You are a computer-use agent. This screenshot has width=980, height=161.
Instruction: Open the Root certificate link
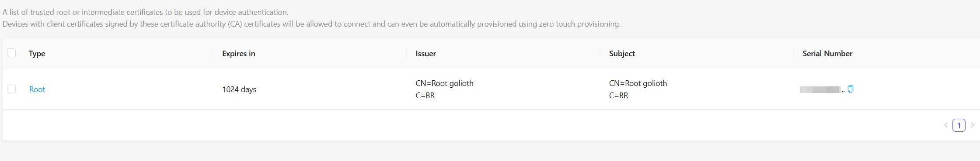point(37,89)
